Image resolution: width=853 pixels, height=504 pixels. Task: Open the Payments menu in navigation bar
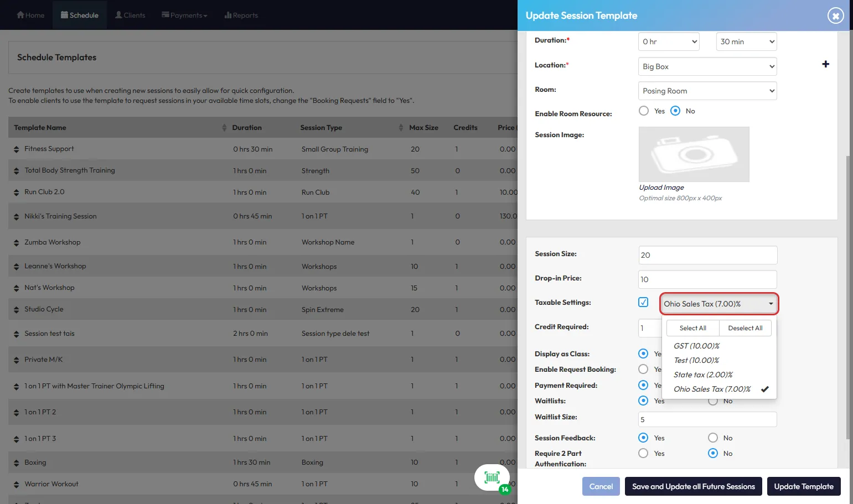click(184, 15)
